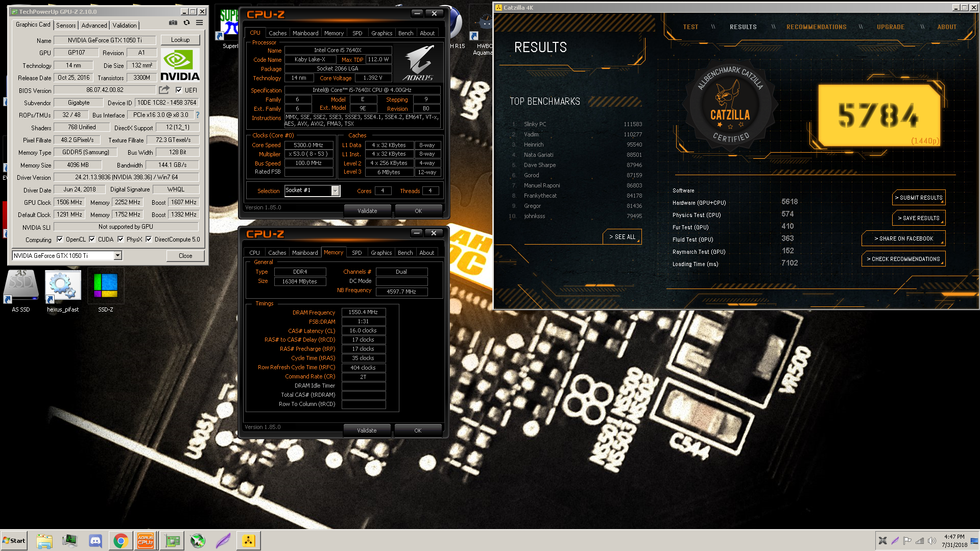980x551 pixels.
Task: Click the BIOS export share icon in GPU-Z
Action: click(164, 90)
